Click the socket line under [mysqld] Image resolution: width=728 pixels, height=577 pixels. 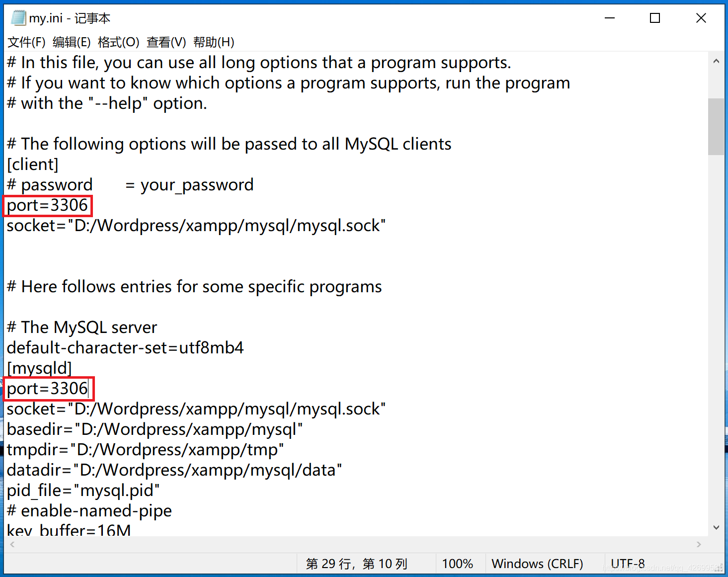point(196,409)
